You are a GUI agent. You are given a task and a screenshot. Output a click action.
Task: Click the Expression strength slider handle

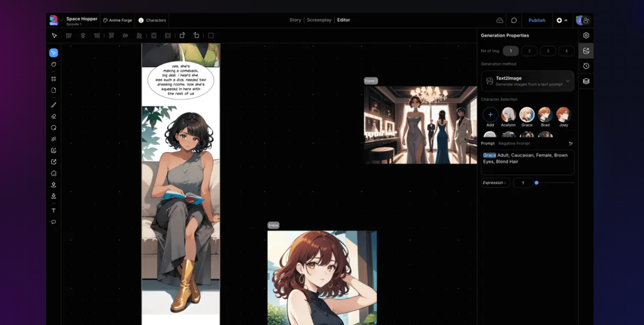(536, 183)
